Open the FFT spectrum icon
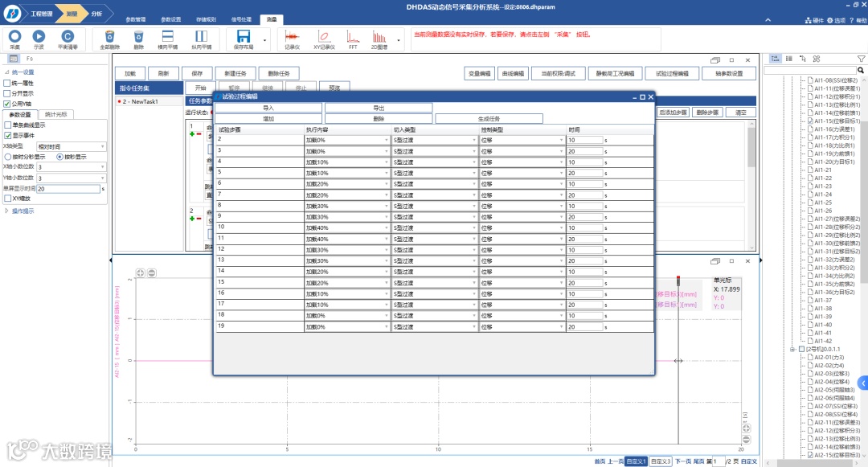Screen dimensions: 868x467 tap(353, 36)
